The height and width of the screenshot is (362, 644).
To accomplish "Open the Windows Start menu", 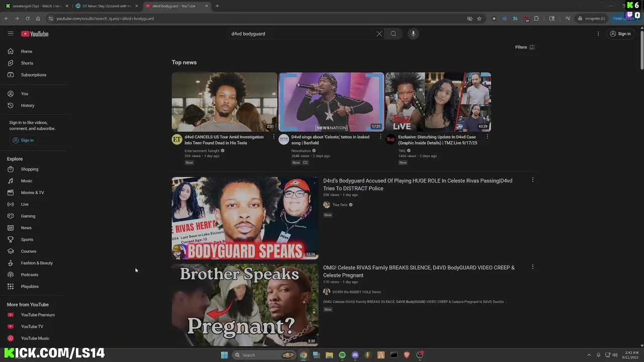I will 224,355.
